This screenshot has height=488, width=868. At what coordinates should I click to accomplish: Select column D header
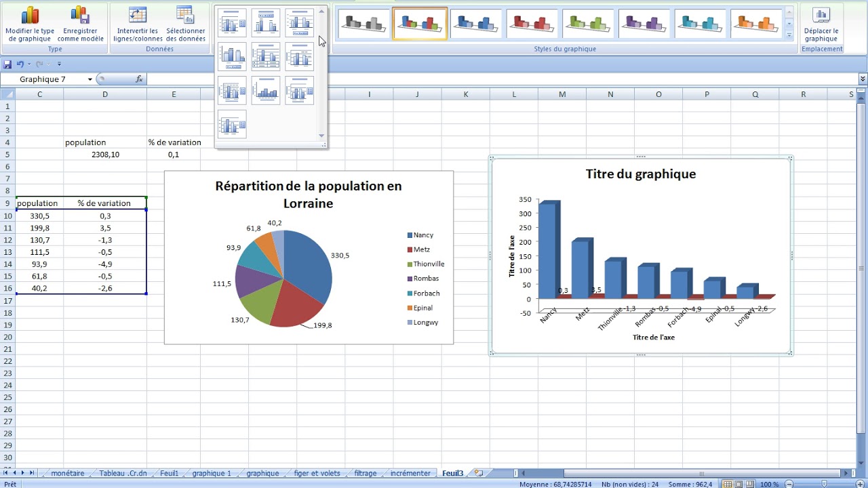click(x=105, y=94)
